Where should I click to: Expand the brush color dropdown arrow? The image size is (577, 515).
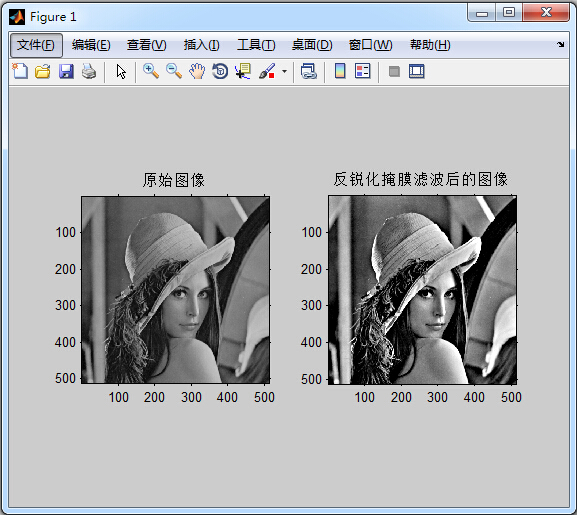[284, 71]
